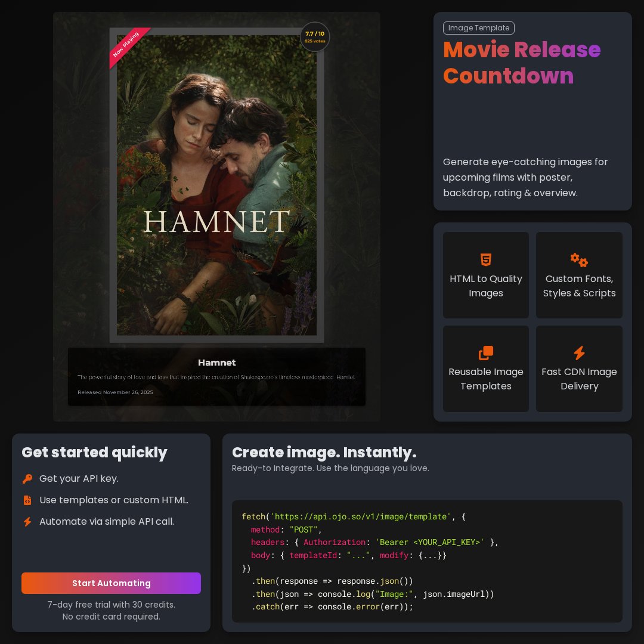Click the Custom Fonts, Styles & Scripts label
The image size is (644, 644).
tap(578, 286)
